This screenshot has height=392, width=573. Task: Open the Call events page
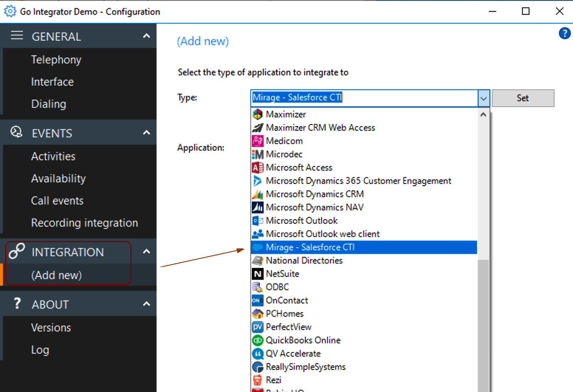57,201
